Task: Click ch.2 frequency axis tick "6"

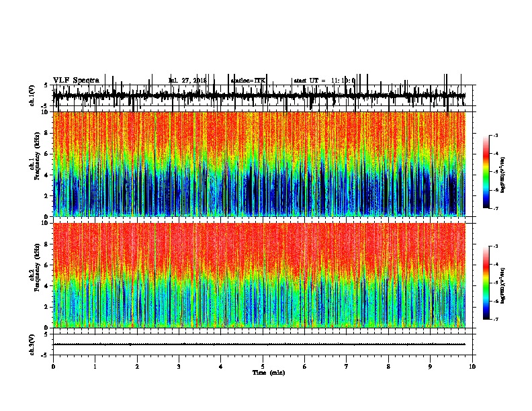Action: (x=47, y=265)
